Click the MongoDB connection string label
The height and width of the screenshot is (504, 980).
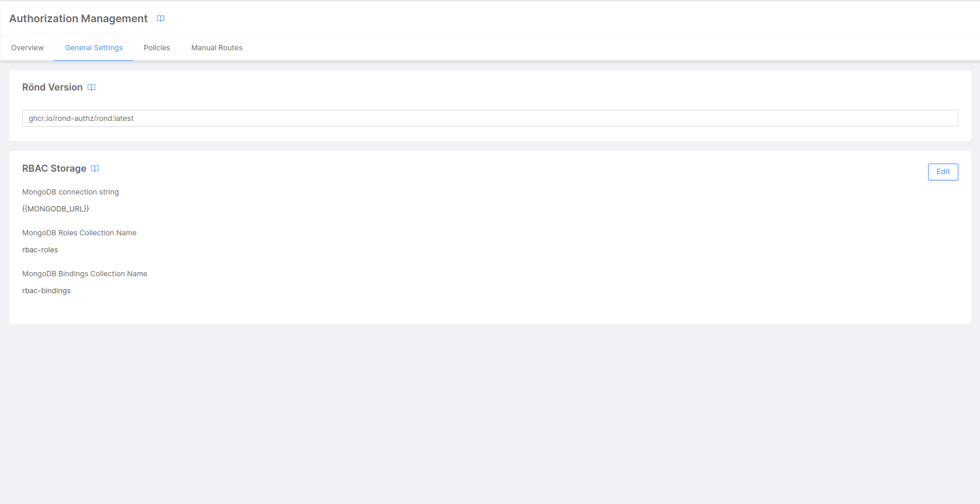pyautogui.click(x=71, y=192)
